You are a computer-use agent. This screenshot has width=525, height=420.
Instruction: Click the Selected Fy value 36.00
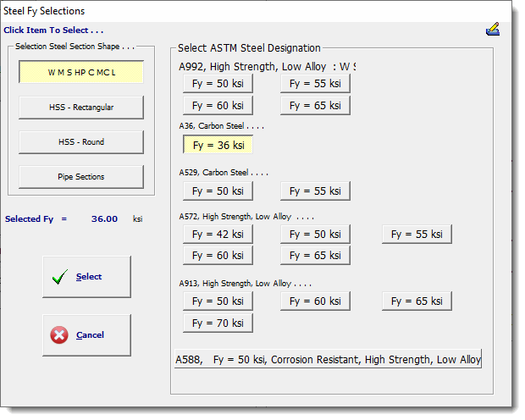104,218
